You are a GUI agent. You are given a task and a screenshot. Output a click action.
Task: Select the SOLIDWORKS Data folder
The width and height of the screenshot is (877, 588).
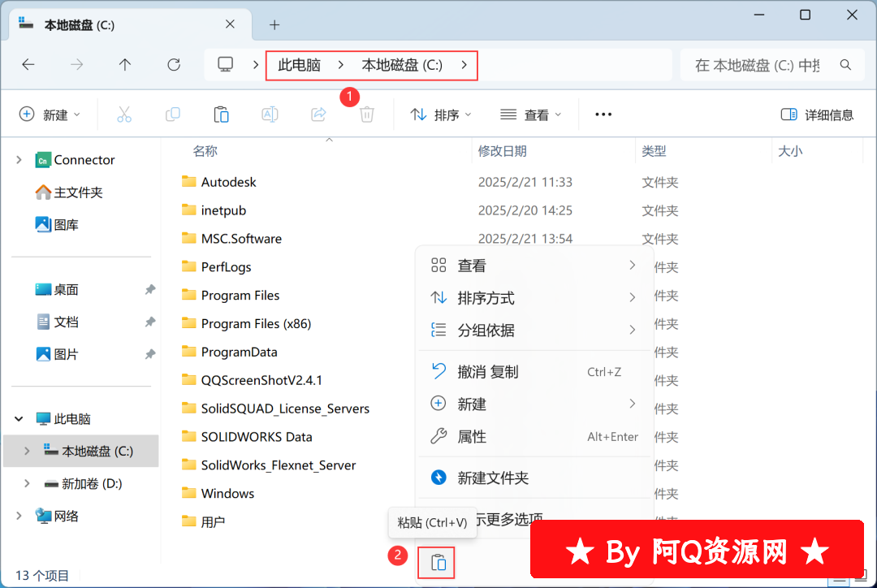click(x=247, y=437)
